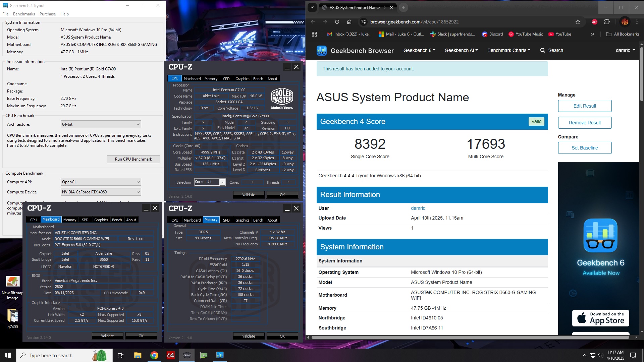This screenshot has height=362, width=644.
Task: Click the Download on the App Store badge
Action: point(600,318)
